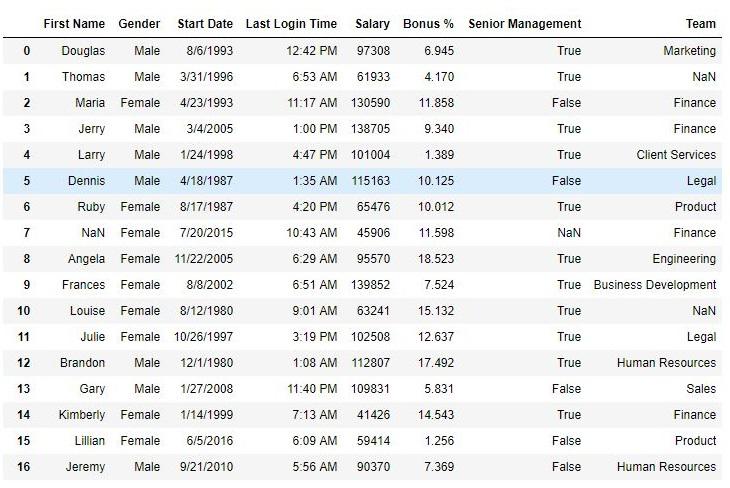Click the Gender column header
The image size is (730, 488).
[139, 24]
